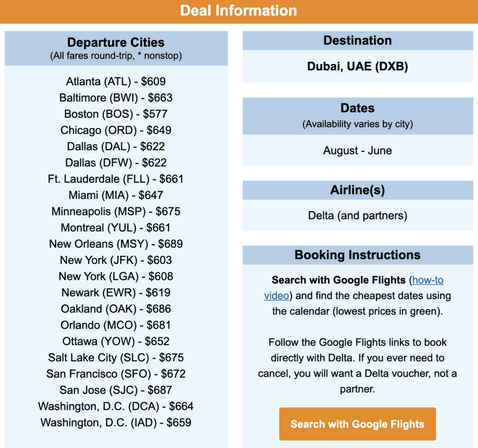Click the Ottawa (YOW) $652 fare

(x=115, y=341)
